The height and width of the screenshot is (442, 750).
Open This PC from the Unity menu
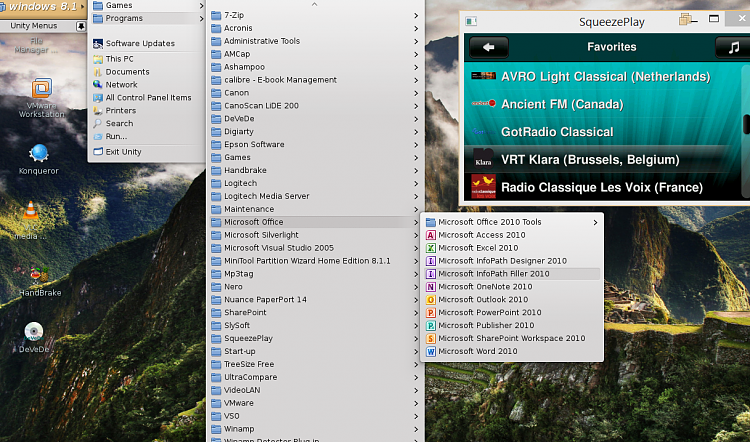[147, 59]
